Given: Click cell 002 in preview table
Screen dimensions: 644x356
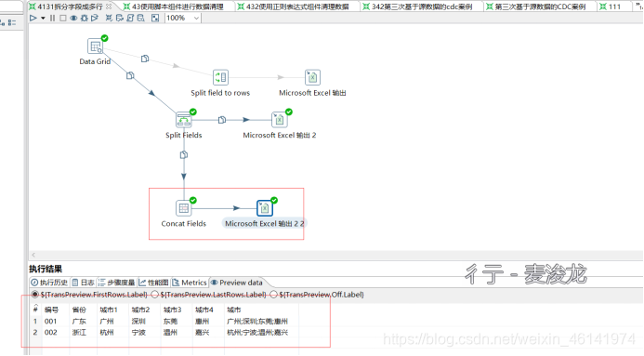Looking at the screenshot, I should [x=50, y=332].
